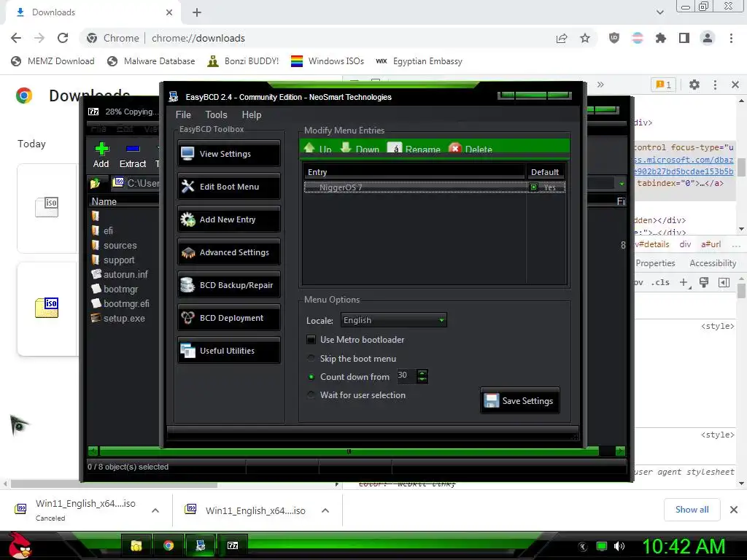Open Chrome three-dot main menu

(731, 38)
